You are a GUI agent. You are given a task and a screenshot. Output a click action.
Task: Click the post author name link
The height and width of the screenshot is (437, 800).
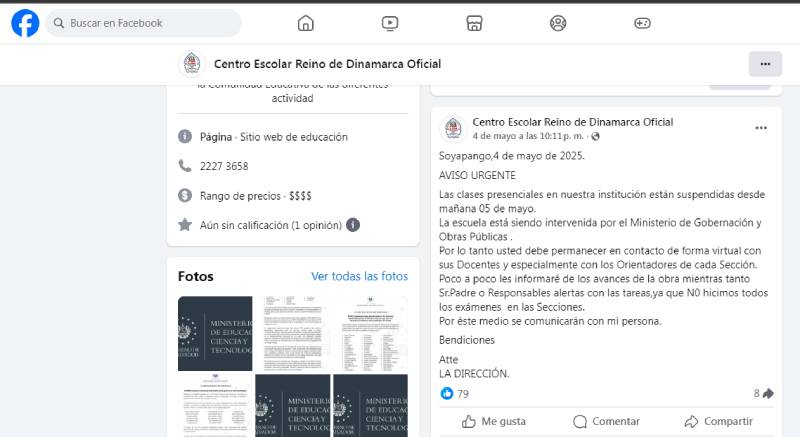(x=572, y=122)
